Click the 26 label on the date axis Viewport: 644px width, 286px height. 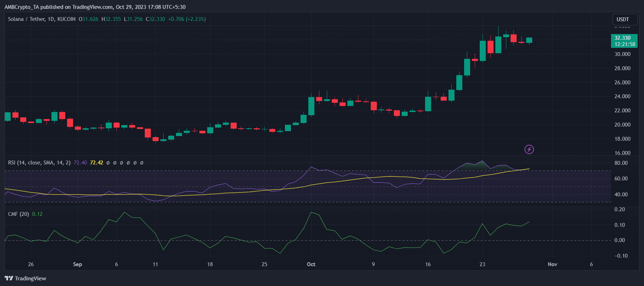31,264
